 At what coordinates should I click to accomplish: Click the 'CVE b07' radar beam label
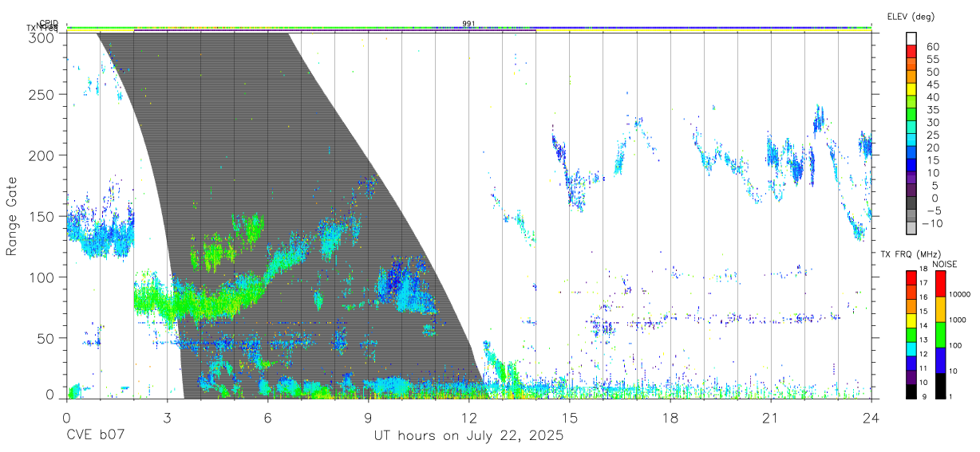click(x=95, y=436)
